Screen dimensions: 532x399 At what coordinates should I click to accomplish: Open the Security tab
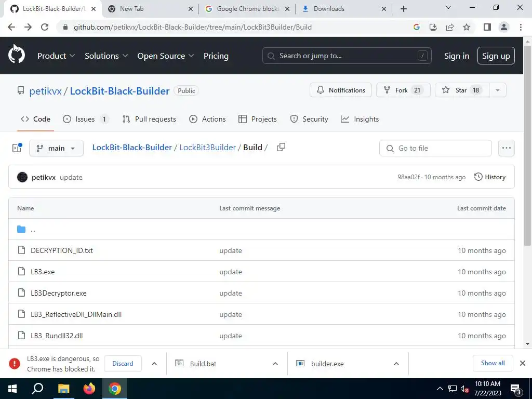(309, 119)
